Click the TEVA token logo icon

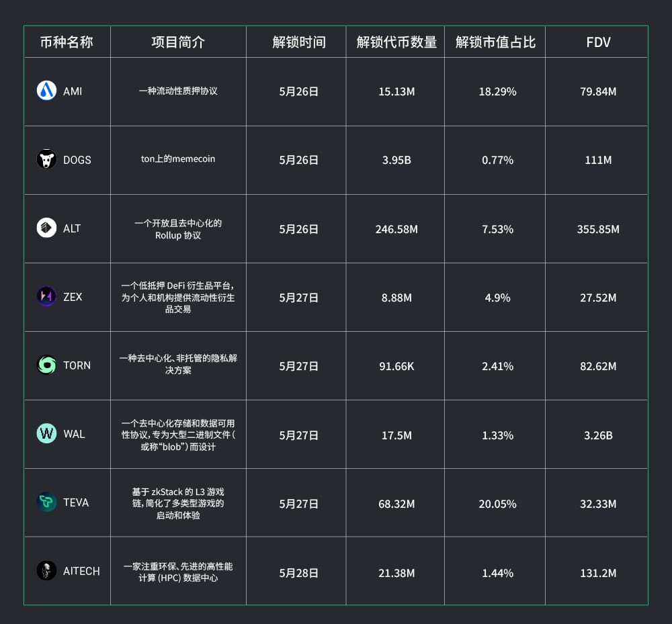46,502
